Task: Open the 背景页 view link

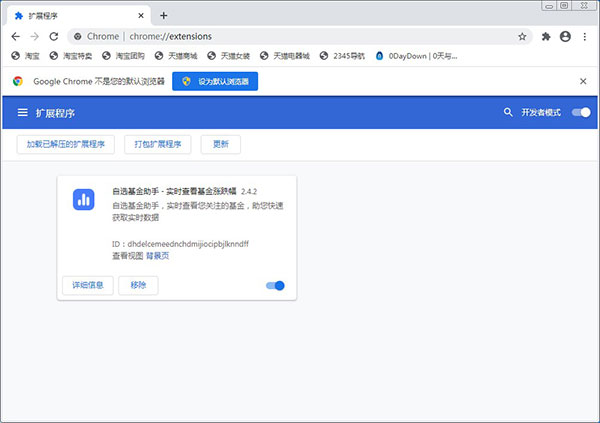Action: pyautogui.click(x=157, y=256)
